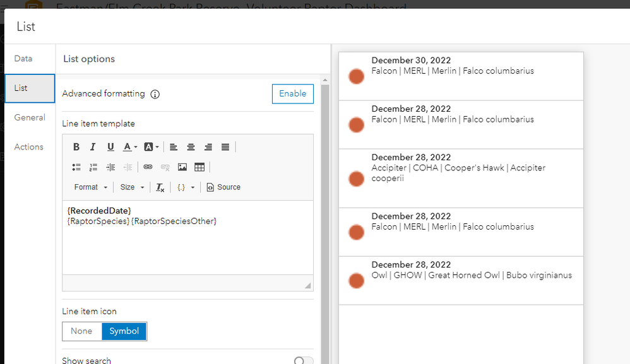Toggle italic formatting in template editor

(93, 147)
